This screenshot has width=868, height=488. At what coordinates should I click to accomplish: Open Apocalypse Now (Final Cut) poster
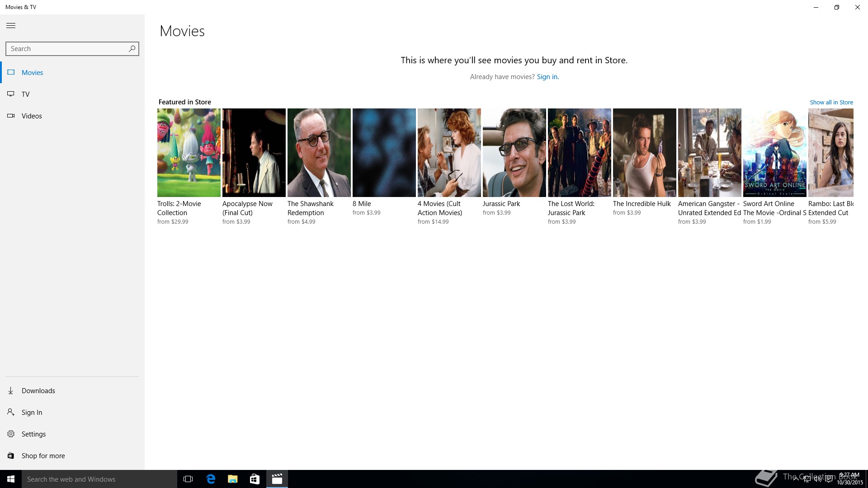(x=254, y=153)
